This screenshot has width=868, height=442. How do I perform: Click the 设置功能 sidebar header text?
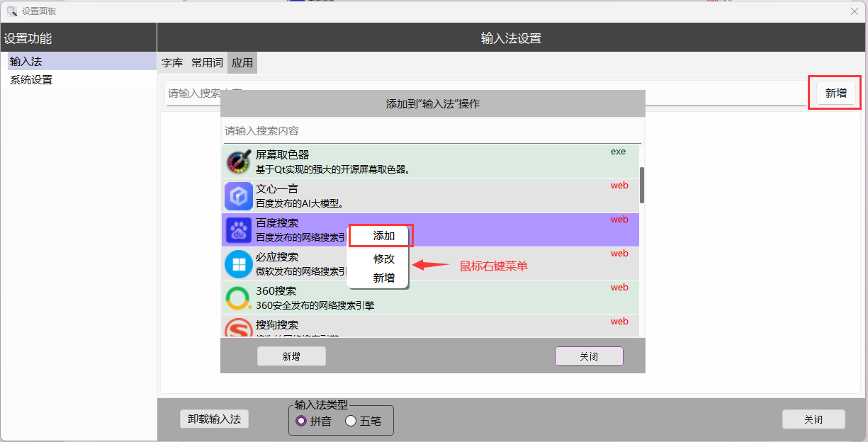click(28, 38)
